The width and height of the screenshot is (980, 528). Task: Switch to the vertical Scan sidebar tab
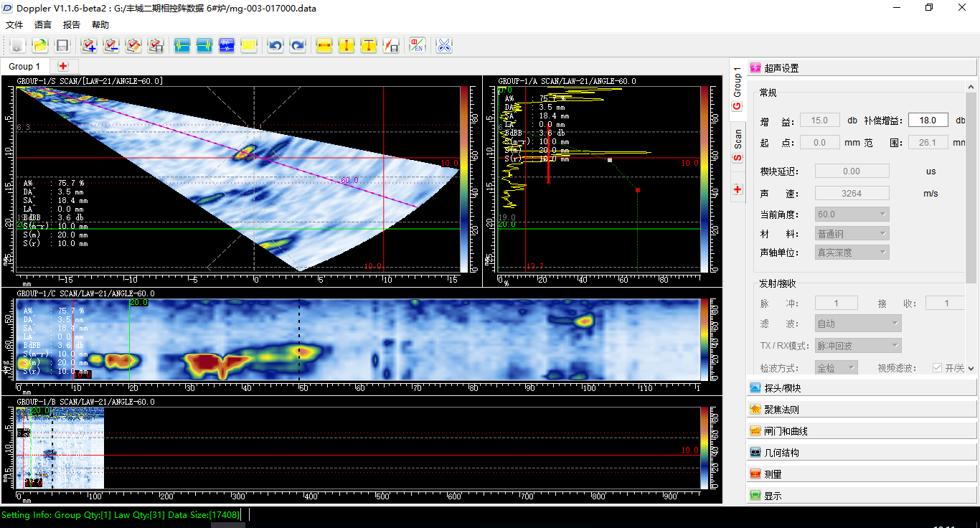pyautogui.click(x=738, y=146)
